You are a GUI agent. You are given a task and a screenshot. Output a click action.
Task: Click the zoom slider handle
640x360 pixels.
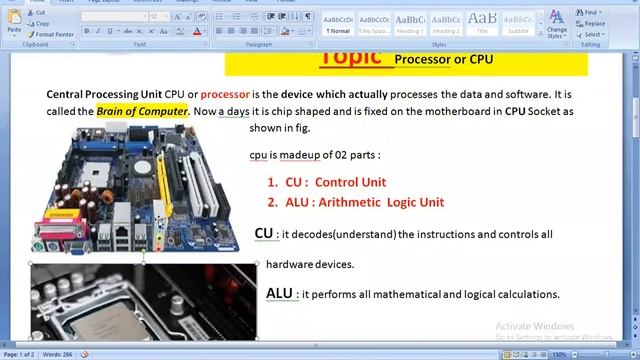(x=606, y=354)
